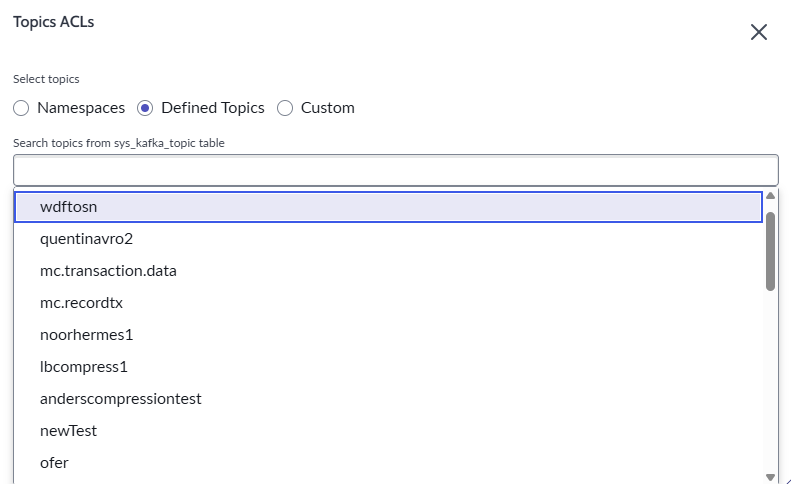Choose mc.transaction.data topic
The width and height of the screenshot is (791, 484).
coord(108,271)
